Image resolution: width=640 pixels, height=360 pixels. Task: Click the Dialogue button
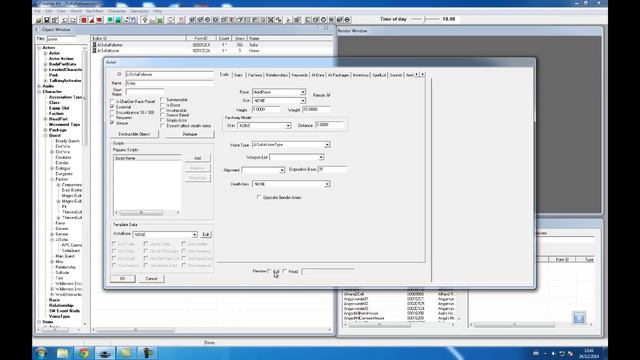[189, 134]
